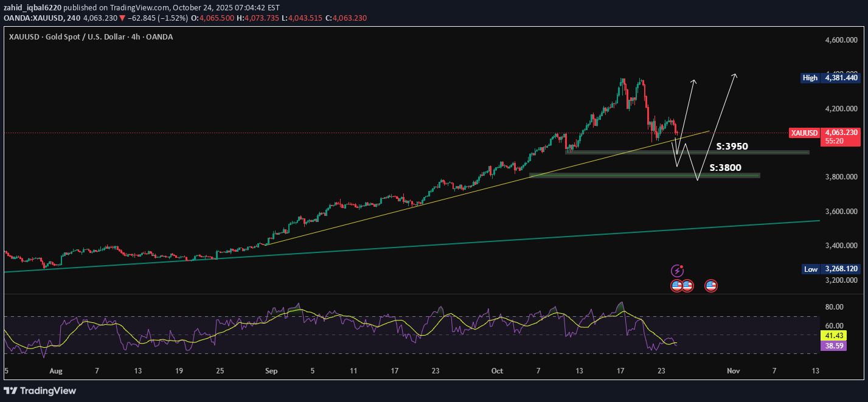Click the leftmost US flag economic event icon
This screenshot has width=868, height=402.
tap(676, 285)
